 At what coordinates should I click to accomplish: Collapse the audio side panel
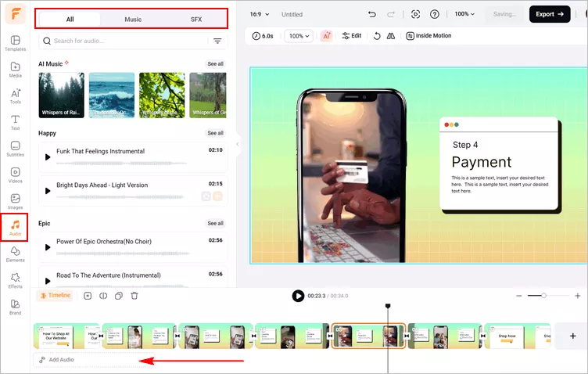(238, 144)
